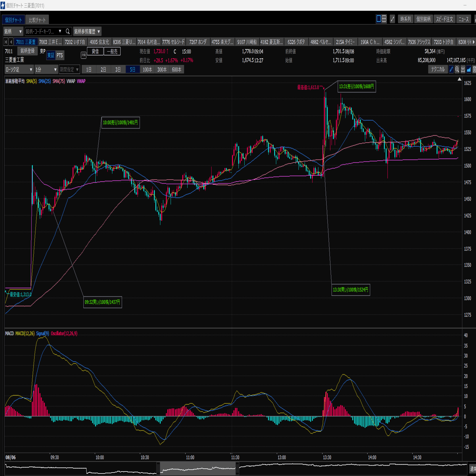Set chart range to 5日
The width and height of the screenshot is (476, 476).
[133, 70]
